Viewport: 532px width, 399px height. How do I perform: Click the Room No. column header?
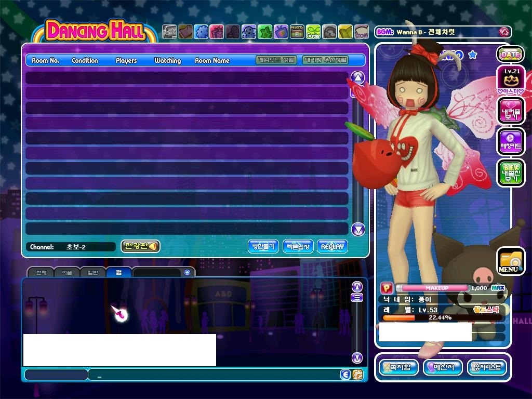[46, 60]
